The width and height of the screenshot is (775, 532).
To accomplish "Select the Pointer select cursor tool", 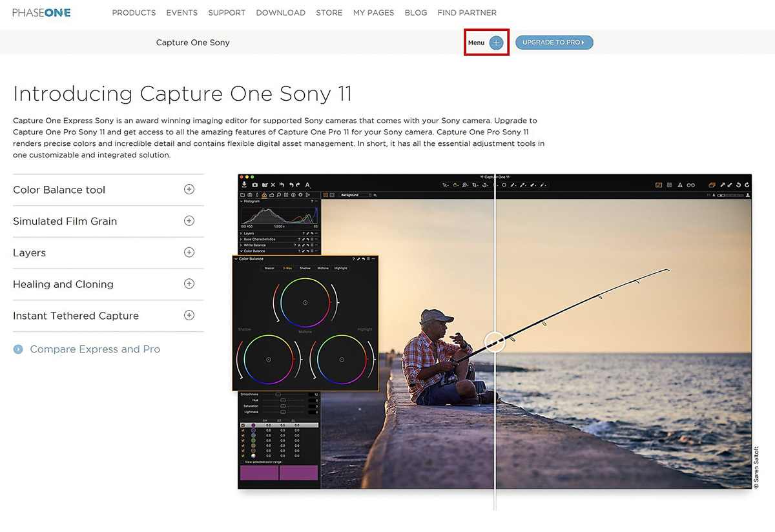I will coord(445,185).
